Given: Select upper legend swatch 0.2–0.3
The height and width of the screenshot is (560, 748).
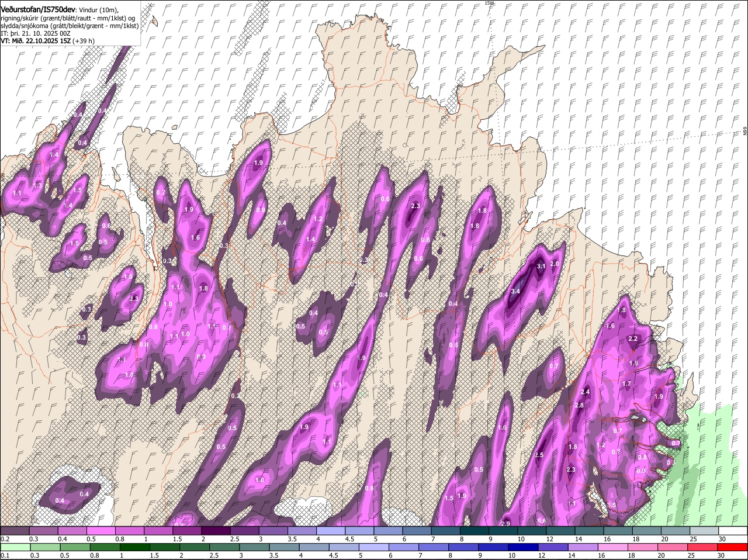Looking at the screenshot, I should pos(15,531).
